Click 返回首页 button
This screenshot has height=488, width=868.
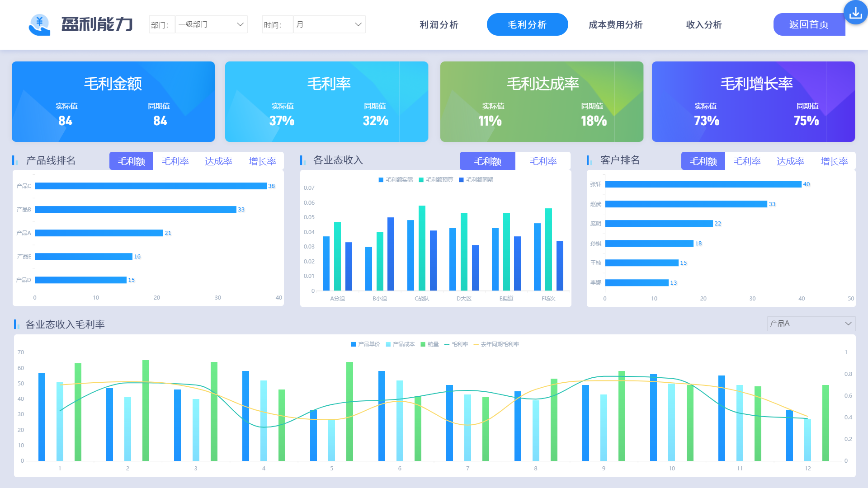809,25
